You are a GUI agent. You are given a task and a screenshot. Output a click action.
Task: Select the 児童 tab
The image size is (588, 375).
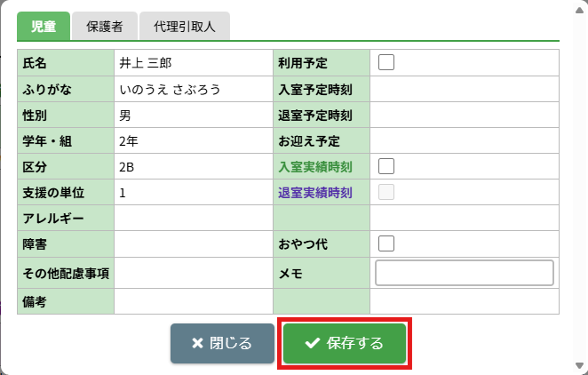coord(43,27)
